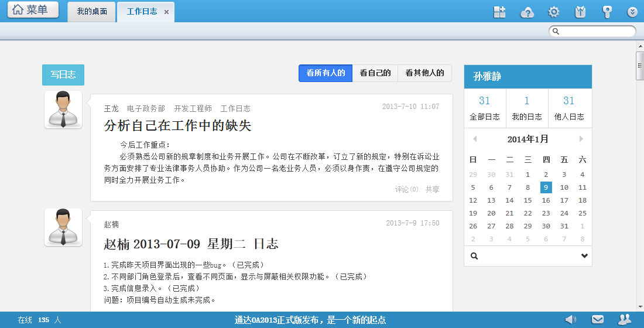Click the search input field at top right
The image size is (644, 328).
point(596,31)
